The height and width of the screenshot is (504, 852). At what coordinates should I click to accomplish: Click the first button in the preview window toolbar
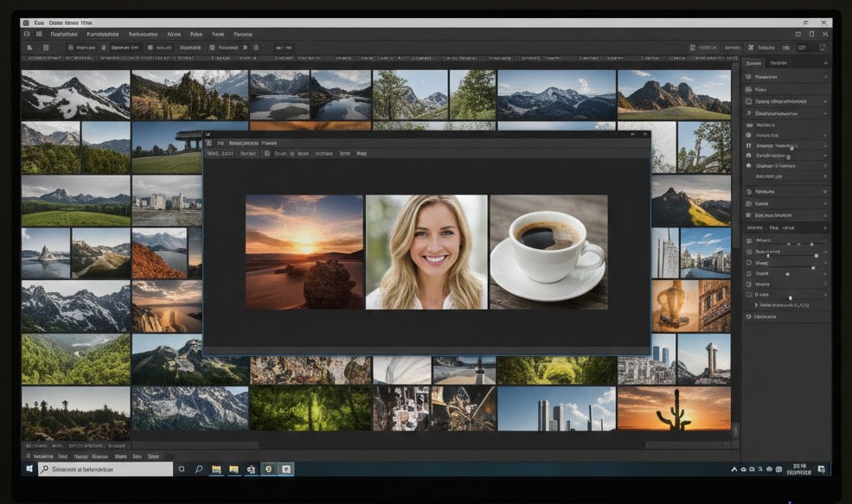216,153
